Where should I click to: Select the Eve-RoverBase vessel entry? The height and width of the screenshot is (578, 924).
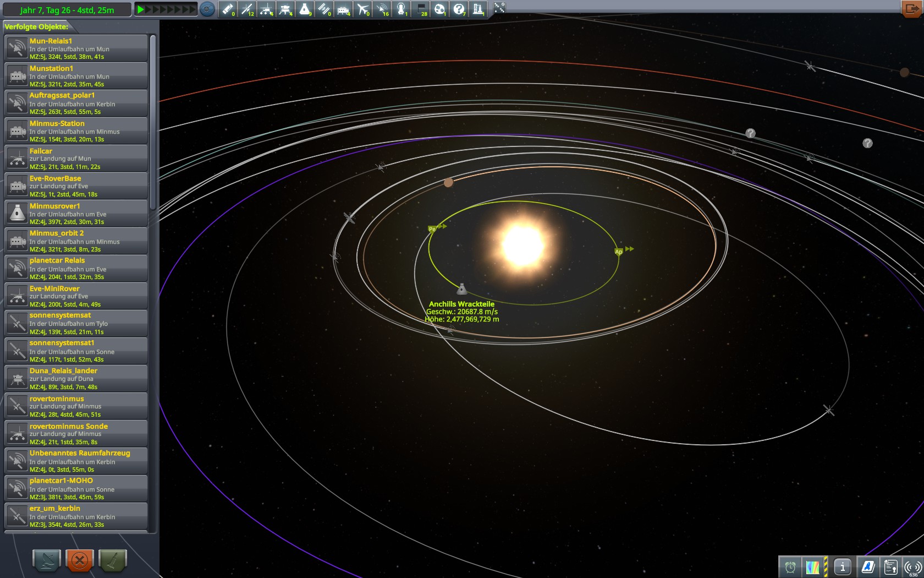coord(76,186)
